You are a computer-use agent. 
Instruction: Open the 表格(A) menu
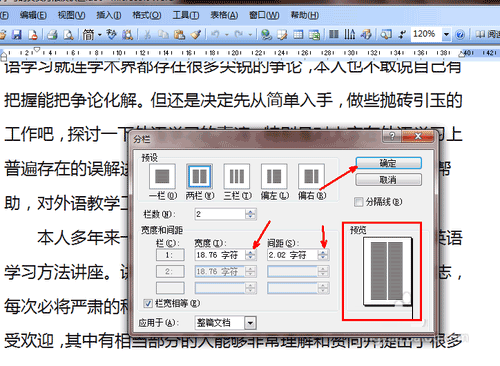[x=224, y=15]
